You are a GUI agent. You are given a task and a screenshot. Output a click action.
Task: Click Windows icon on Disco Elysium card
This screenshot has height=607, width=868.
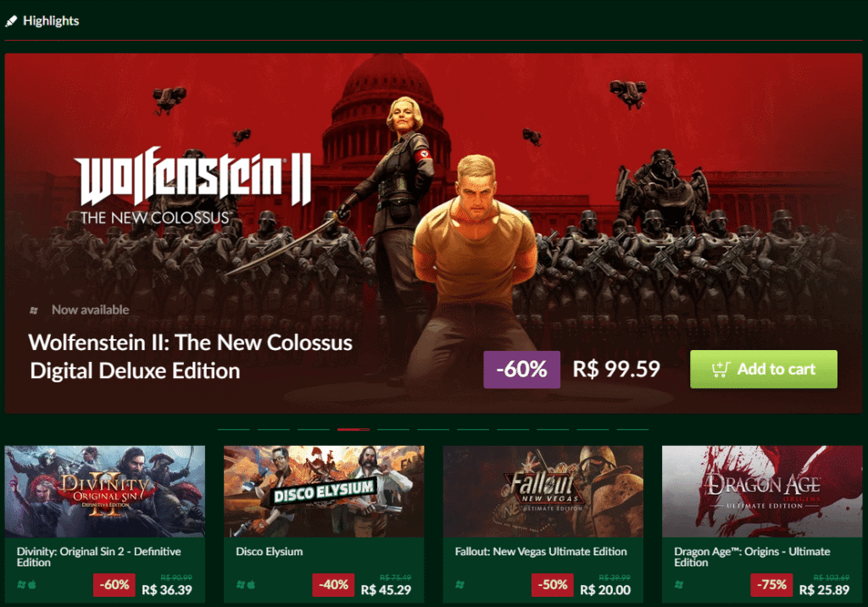tap(240, 584)
